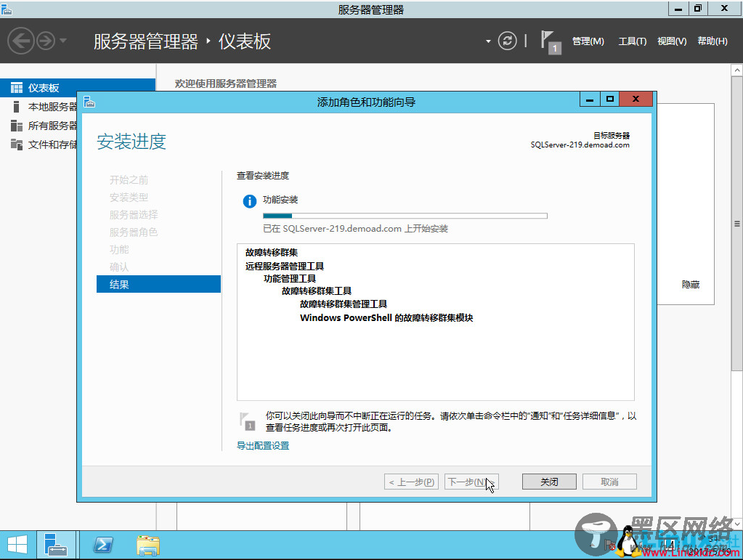Close the add roles wizard with X

point(636,100)
